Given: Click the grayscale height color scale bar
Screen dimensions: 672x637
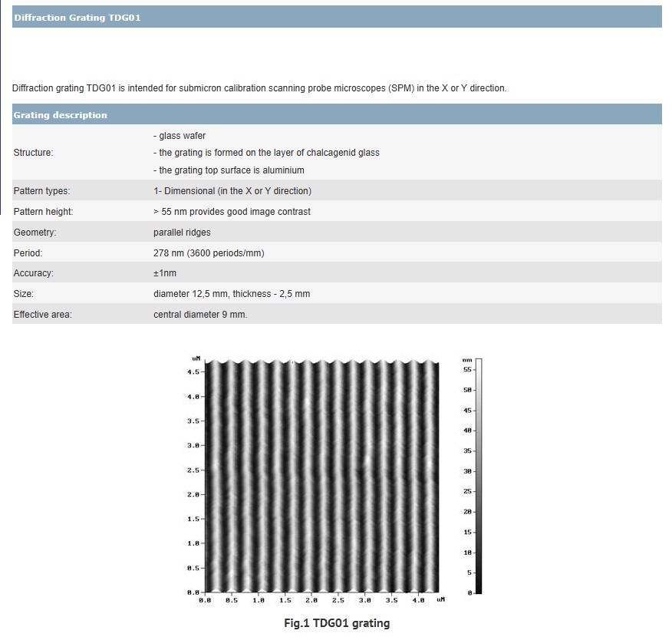Looking at the screenshot, I should [478, 476].
